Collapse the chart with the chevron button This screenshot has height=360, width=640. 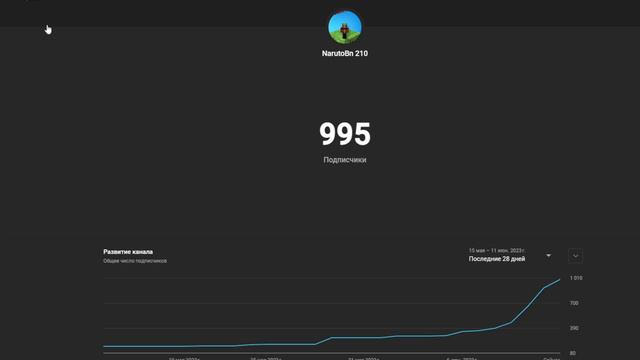[576, 256]
